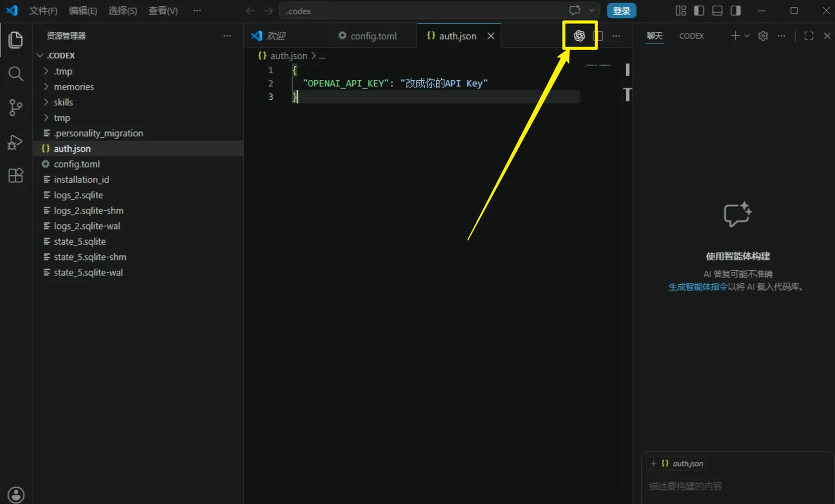Open new chat dropdown arrow
This screenshot has width=835, height=504.
coord(747,36)
